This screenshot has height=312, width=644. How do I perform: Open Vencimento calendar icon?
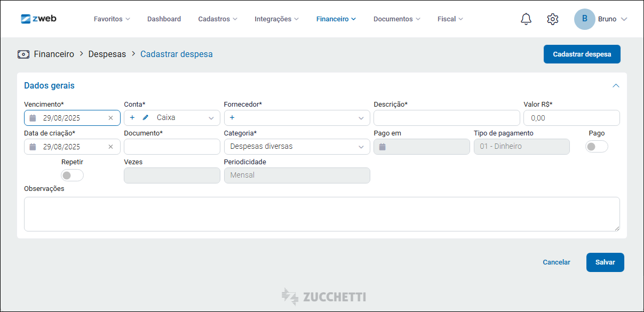(33, 118)
